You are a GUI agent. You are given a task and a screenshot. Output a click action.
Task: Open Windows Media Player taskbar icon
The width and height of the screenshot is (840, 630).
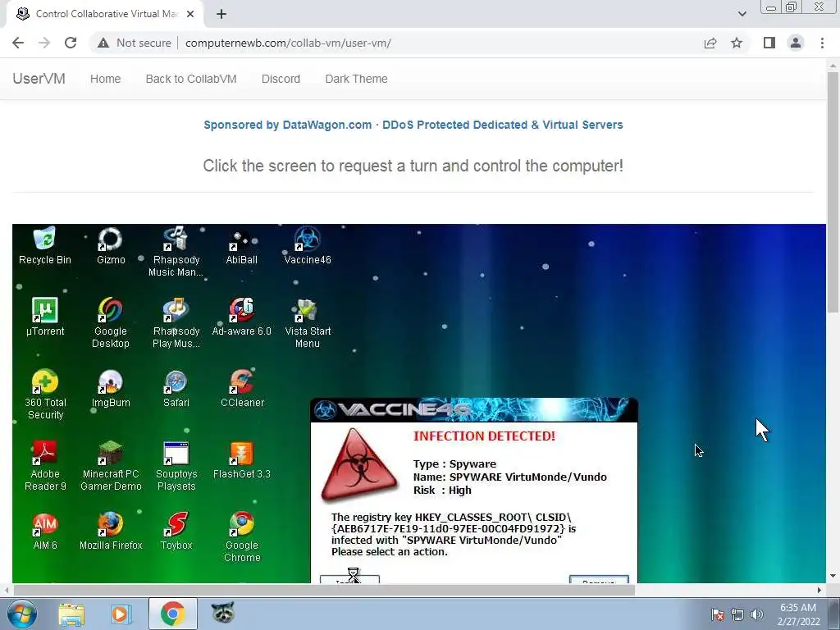(121, 614)
